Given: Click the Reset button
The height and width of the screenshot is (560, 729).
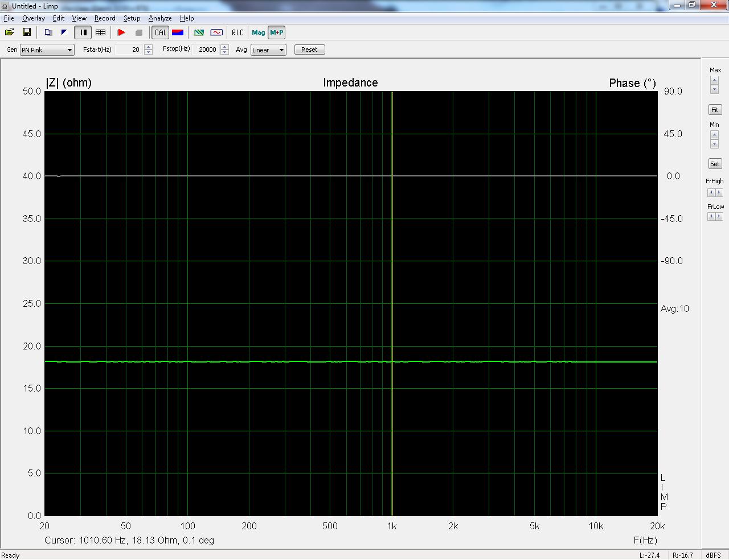Looking at the screenshot, I should (309, 50).
